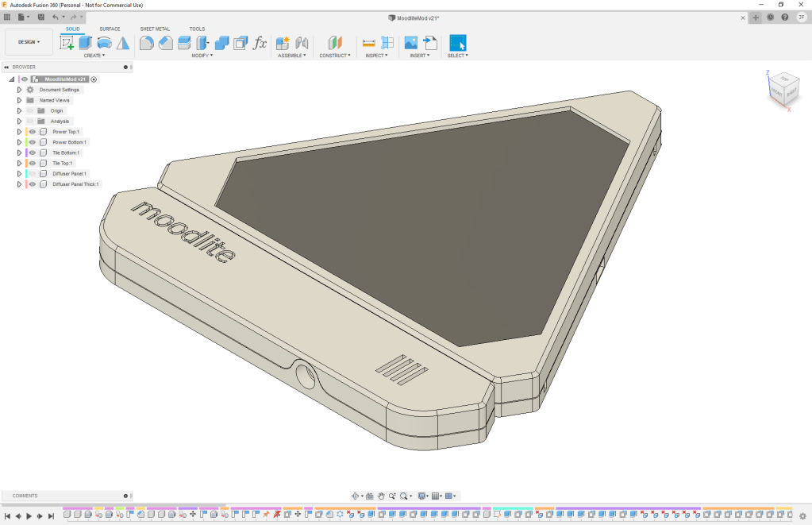Select the Create Sketch tool

point(67,43)
